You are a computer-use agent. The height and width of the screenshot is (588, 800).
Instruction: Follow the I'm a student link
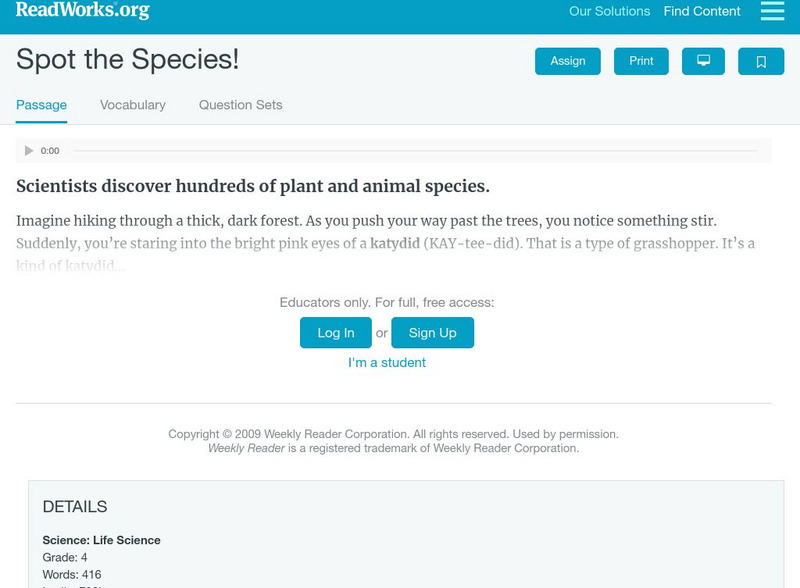pyautogui.click(x=387, y=363)
